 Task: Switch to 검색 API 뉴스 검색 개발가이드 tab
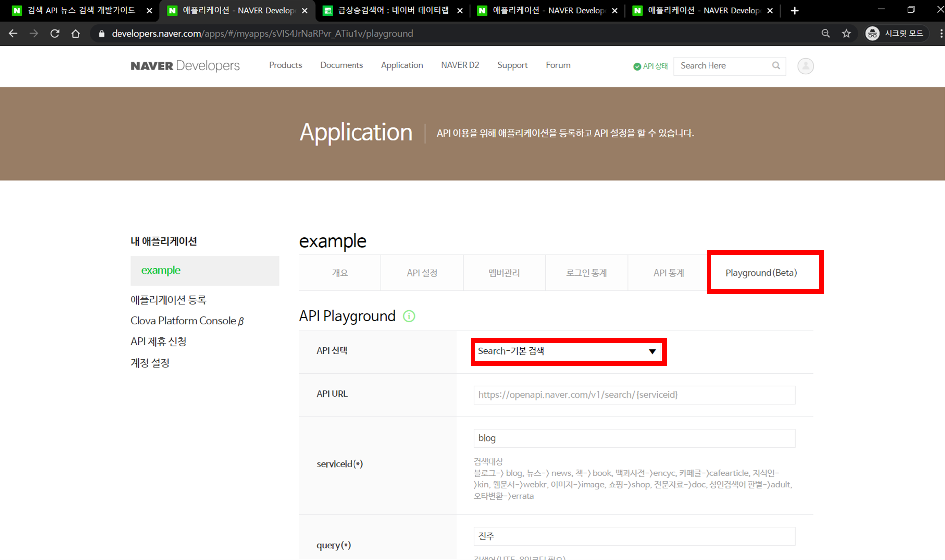[x=82, y=10]
